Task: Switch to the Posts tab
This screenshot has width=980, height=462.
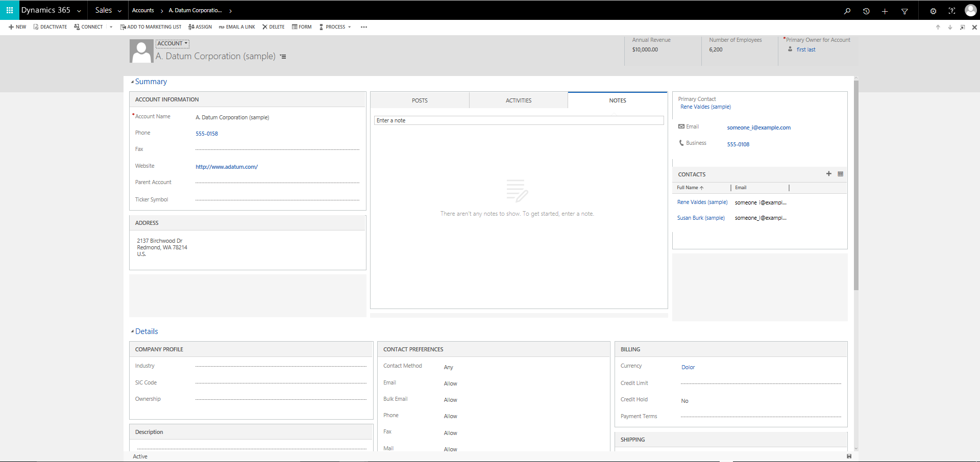Action: point(420,100)
